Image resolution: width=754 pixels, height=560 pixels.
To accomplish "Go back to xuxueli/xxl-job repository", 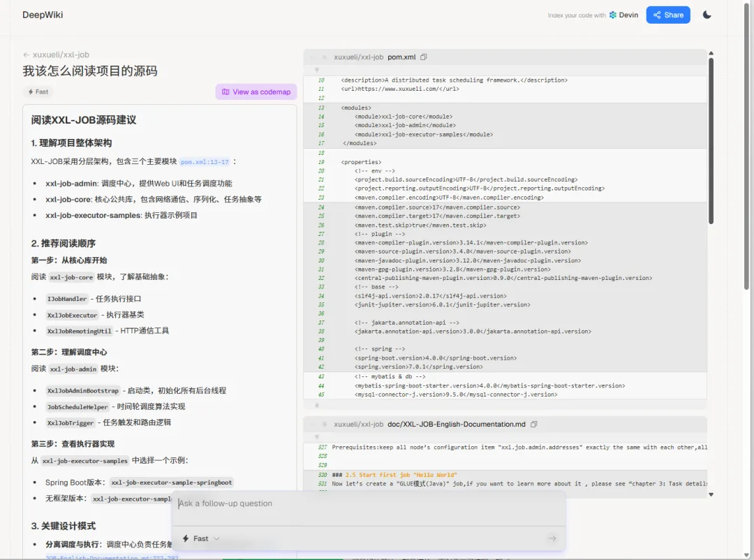I will click(61, 55).
